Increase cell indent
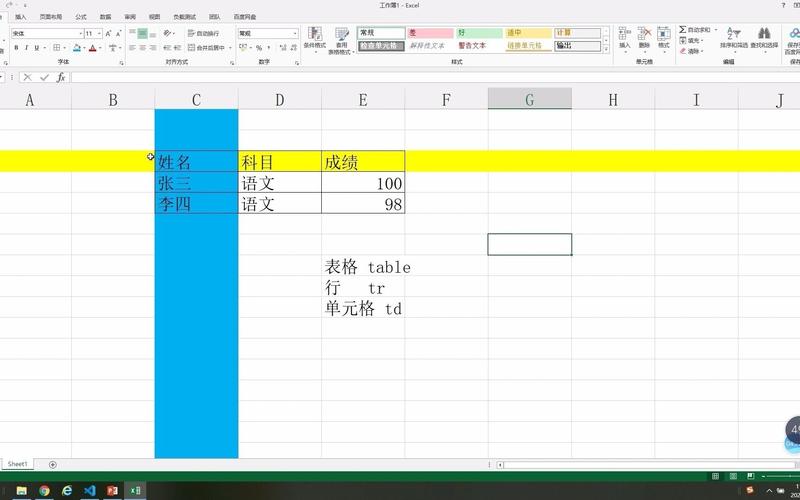Screen dimensions: 800x500 click(x=177, y=47)
